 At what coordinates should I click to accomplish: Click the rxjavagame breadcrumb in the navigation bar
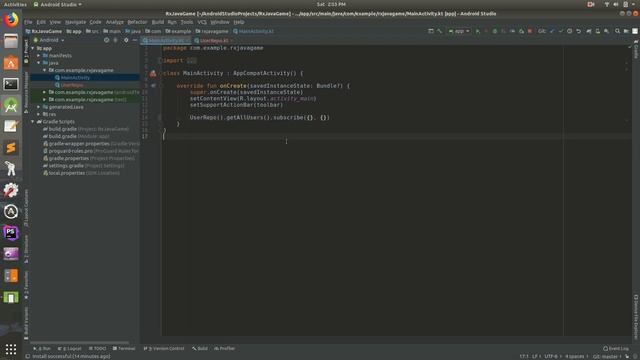211,31
